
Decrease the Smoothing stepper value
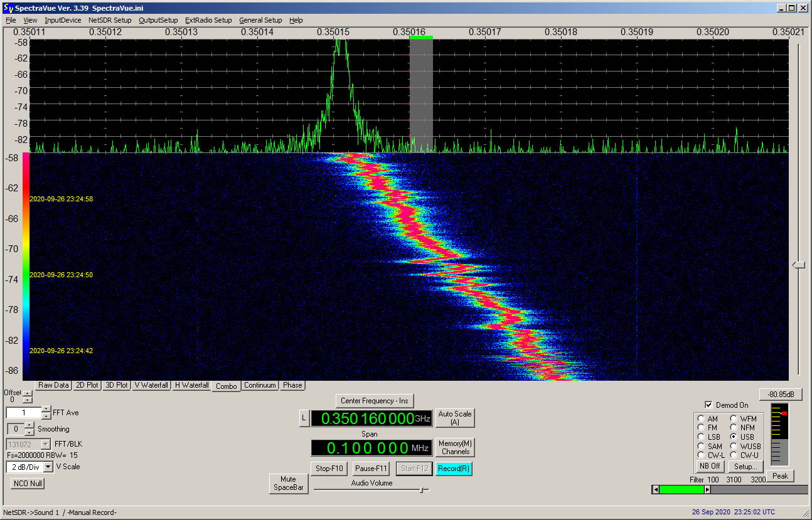point(28,432)
